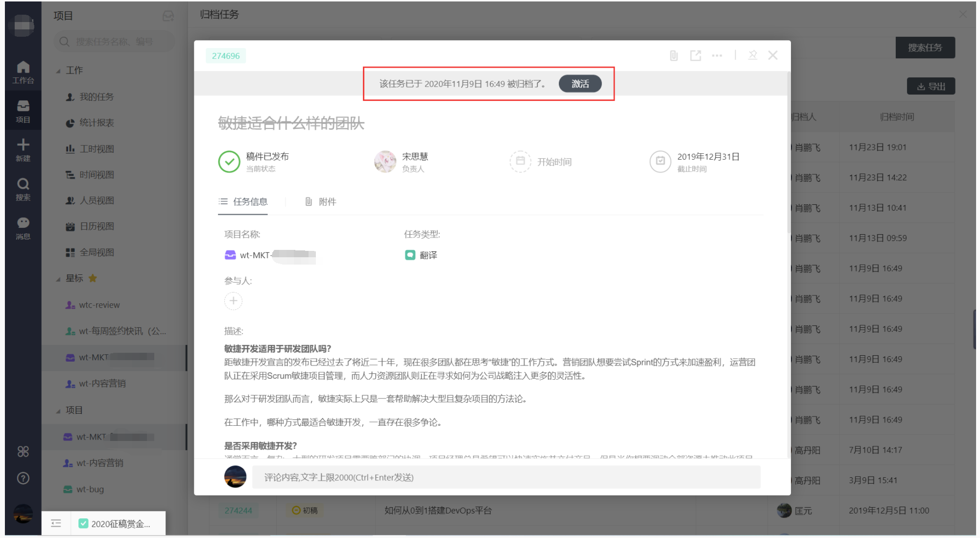The width and height of the screenshot is (980, 538).
Task: Open task in new window icon
Action: [x=695, y=55]
